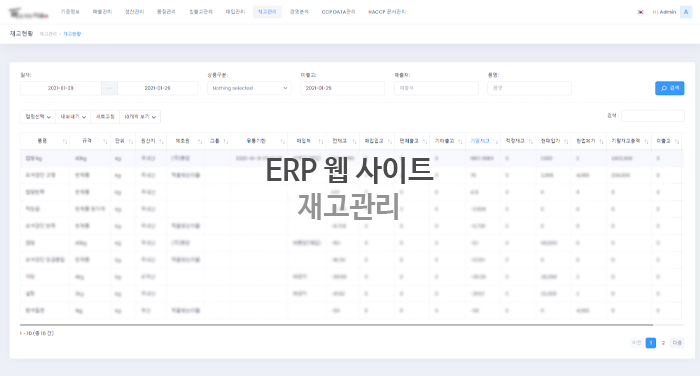
Task: Click the horizontal table scrollbar
Action: pyautogui.click(x=336, y=325)
